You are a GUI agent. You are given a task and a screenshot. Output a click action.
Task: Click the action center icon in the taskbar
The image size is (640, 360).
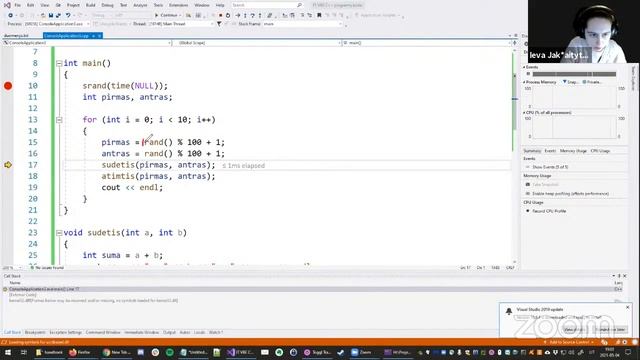pyautogui.click(x=629, y=352)
